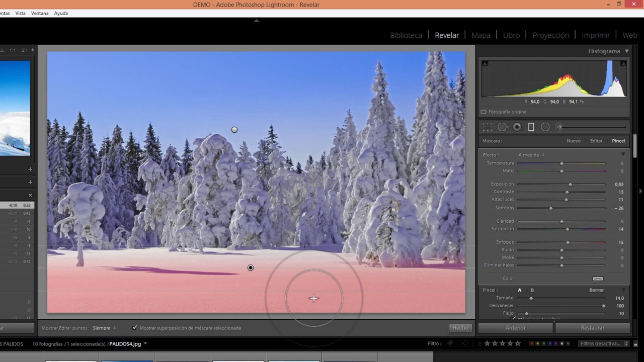Click the Restaurar button
Viewport: 644px width, 362px height.
593,328
